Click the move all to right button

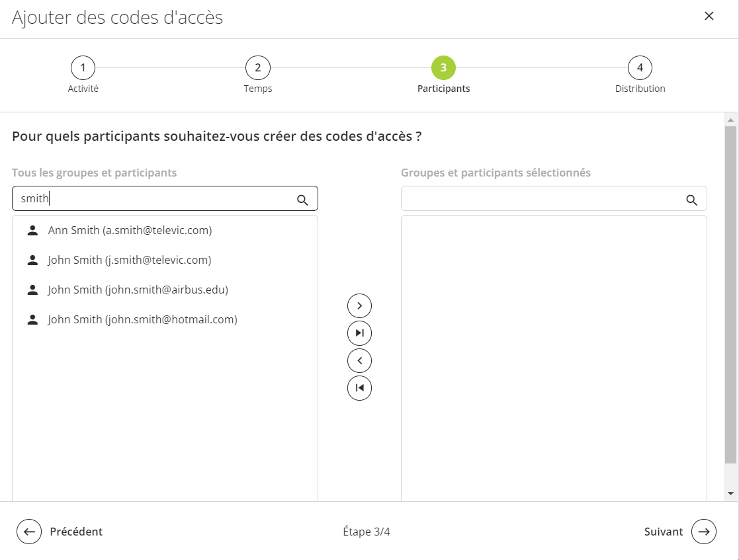click(x=360, y=333)
